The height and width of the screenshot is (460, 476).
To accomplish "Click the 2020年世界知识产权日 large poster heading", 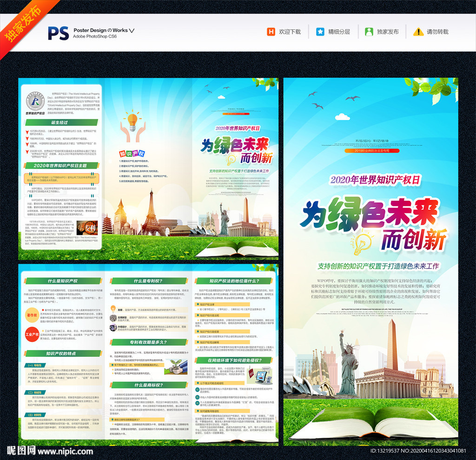I will tap(376, 180).
